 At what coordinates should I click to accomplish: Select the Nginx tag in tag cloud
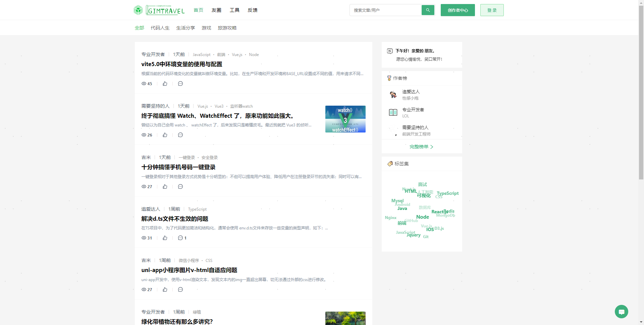391,218
